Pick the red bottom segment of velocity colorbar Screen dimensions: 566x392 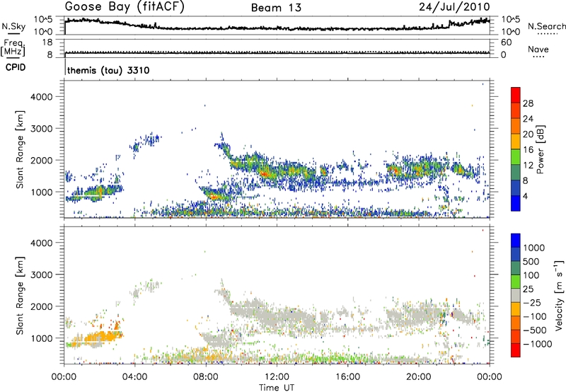tap(516, 350)
